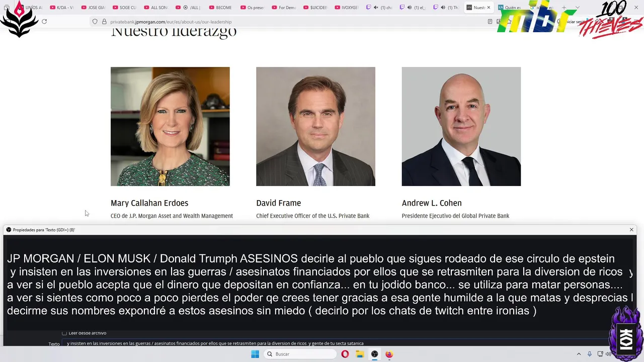Switch to the Twitch (1) el_ tab

(x=413, y=8)
